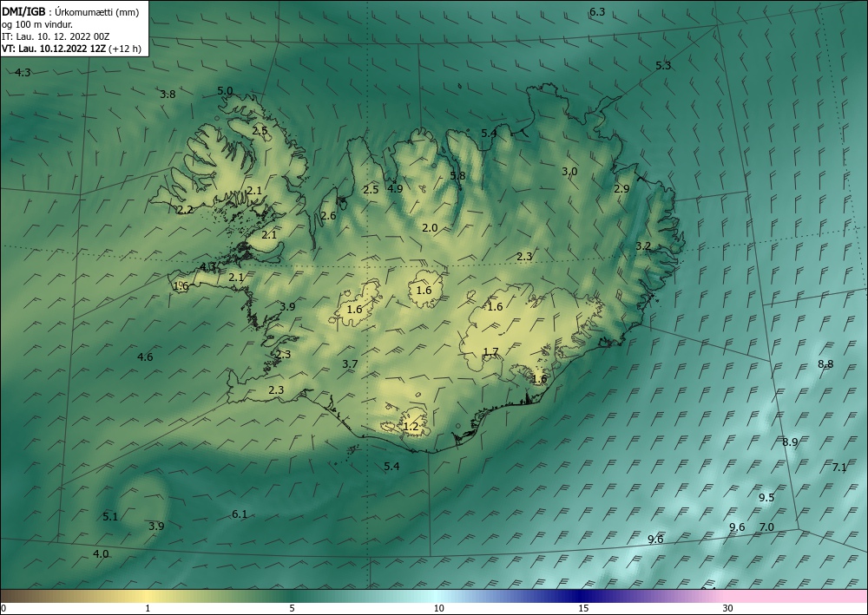
Task: Click the 7.1 value on the map
Action: [x=839, y=468]
